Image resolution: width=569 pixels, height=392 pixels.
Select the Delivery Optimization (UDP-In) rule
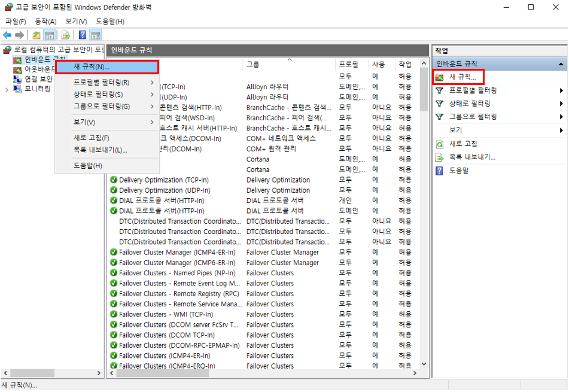165,190
